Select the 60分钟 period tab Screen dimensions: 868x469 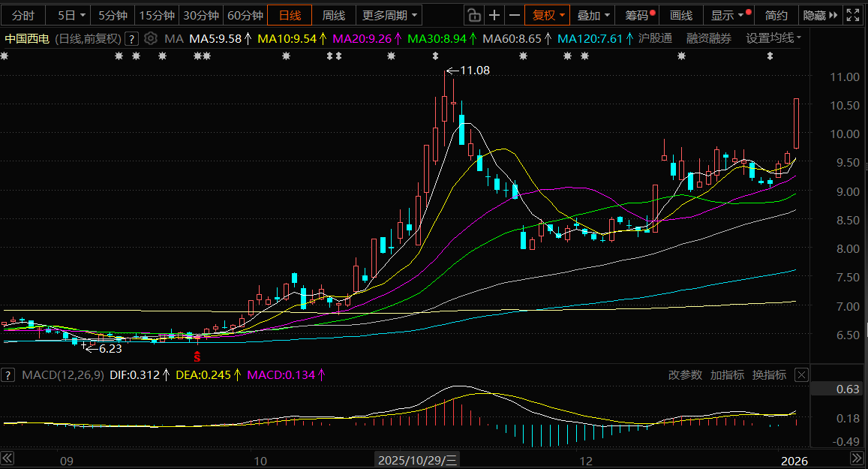click(245, 15)
